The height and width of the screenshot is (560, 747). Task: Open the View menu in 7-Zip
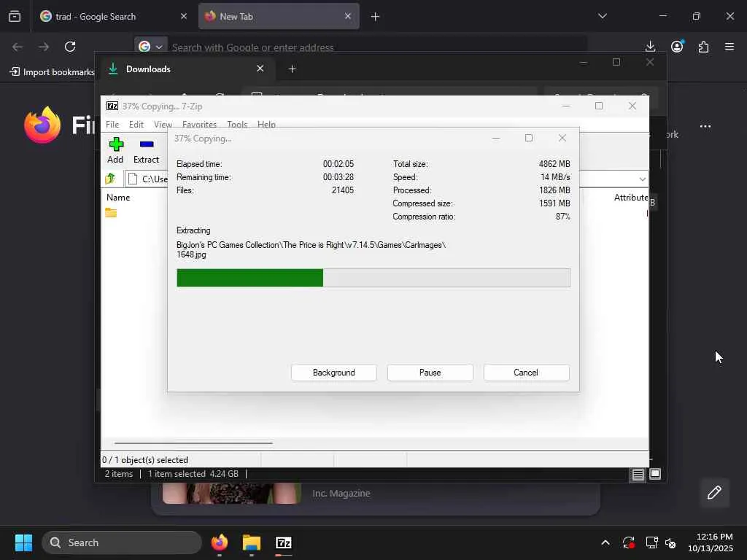click(x=163, y=124)
